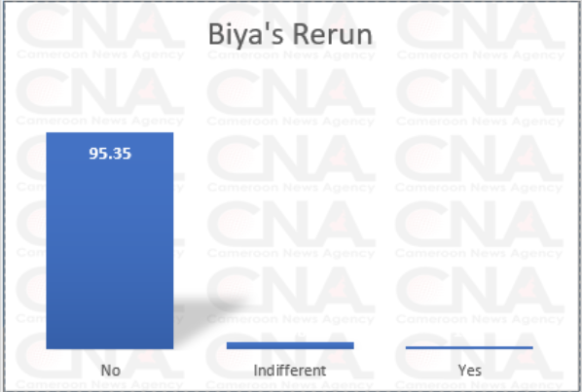Select the chart title Biya's Rerun

coord(290,34)
